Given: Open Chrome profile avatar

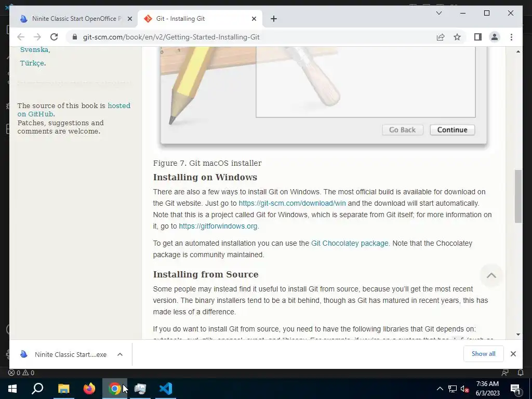Looking at the screenshot, I should click(x=495, y=37).
